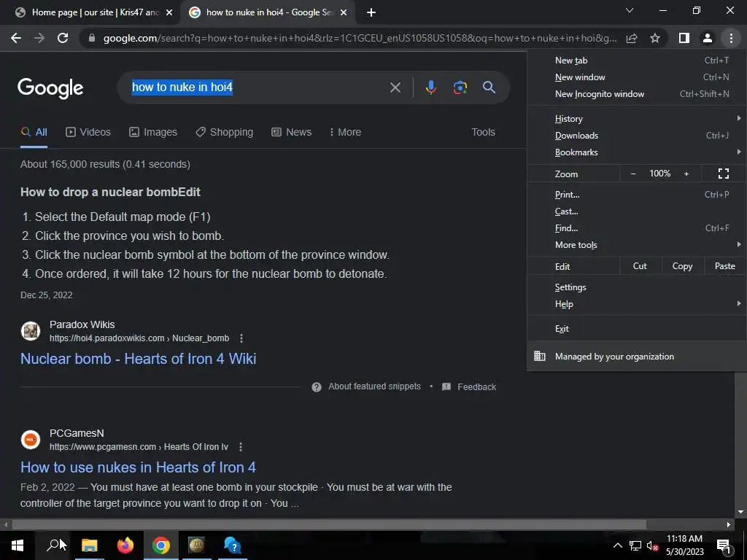This screenshot has width=747, height=560.
Task: Open the Chrome profile icon
Action: point(708,38)
